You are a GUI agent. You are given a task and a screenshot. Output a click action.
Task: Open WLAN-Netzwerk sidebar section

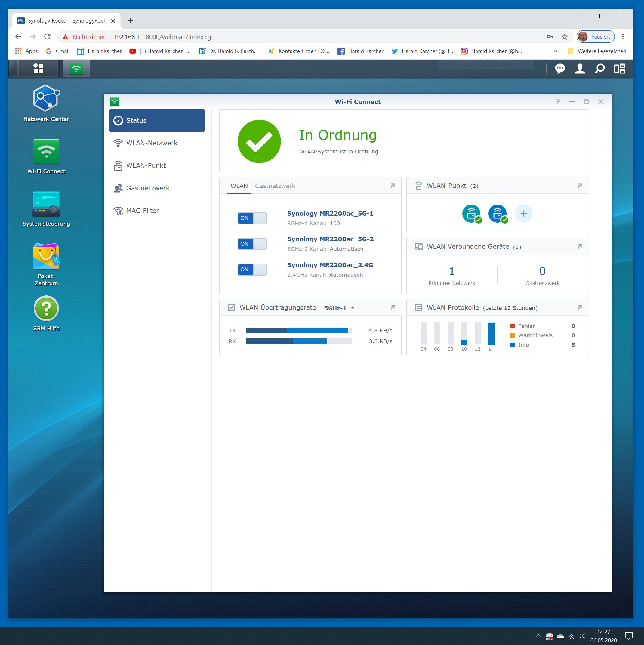[x=152, y=143]
